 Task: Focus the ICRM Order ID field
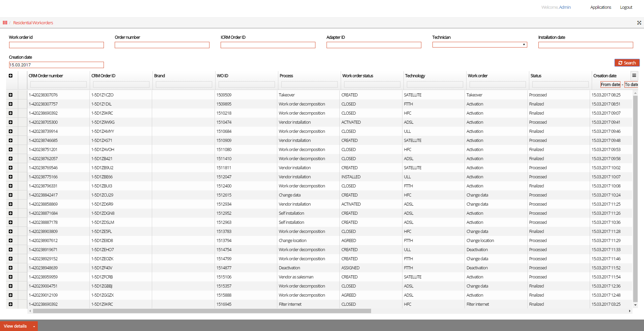pos(268,45)
